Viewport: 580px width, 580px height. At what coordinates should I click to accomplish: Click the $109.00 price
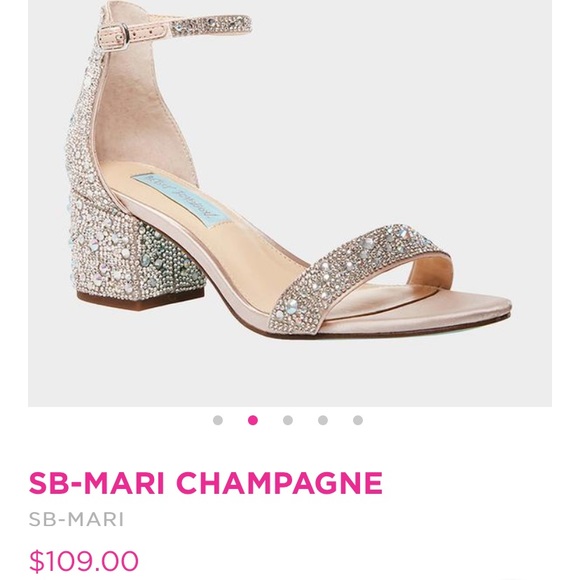click(x=84, y=561)
